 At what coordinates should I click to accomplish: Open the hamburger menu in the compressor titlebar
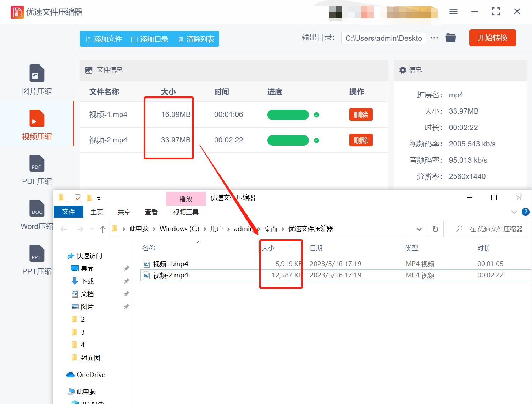click(x=453, y=11)
